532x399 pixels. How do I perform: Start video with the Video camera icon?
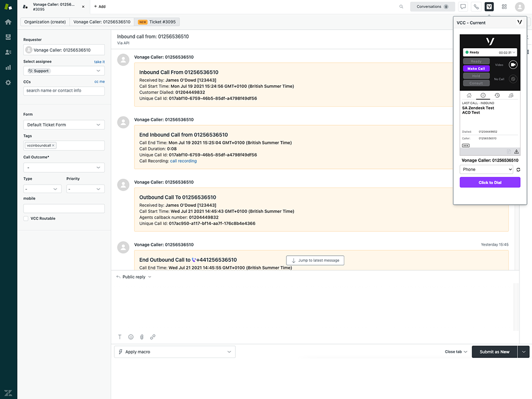coord(513,64)
